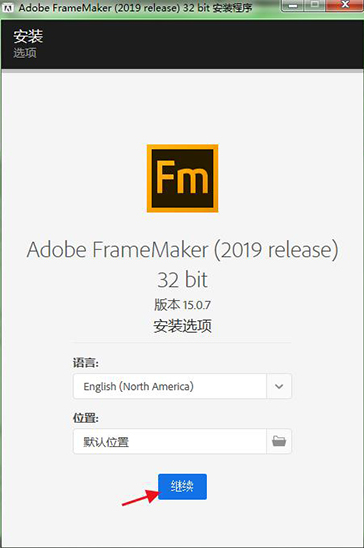Close the FrameMaker installer window
The image size is (364, 548).
(x=344, y=5)
